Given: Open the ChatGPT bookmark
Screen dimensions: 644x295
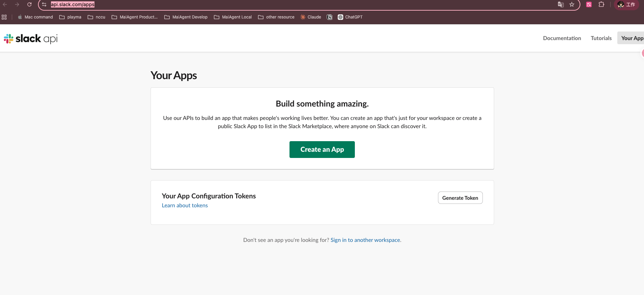Looking at the screenshot, I should pos(350,17).
